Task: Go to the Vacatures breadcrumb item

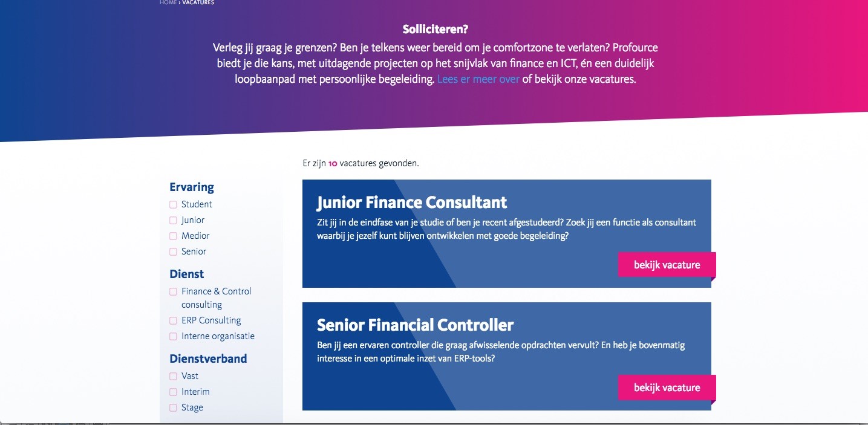Action: pos(198,2)
